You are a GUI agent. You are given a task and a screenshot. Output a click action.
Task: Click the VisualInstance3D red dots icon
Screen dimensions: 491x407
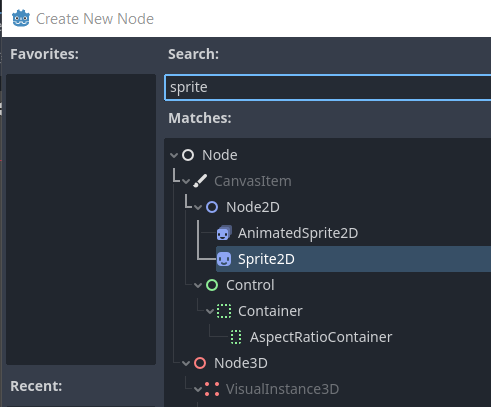pos(212,389)
